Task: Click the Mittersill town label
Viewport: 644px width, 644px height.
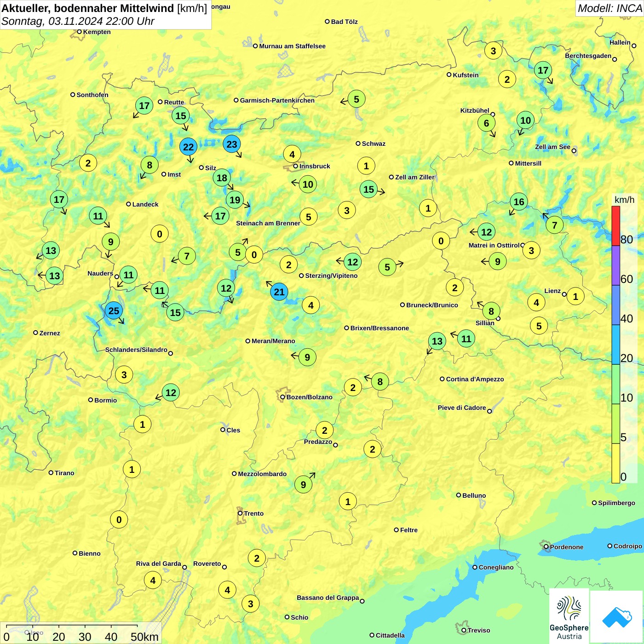Action: point(528,163)
